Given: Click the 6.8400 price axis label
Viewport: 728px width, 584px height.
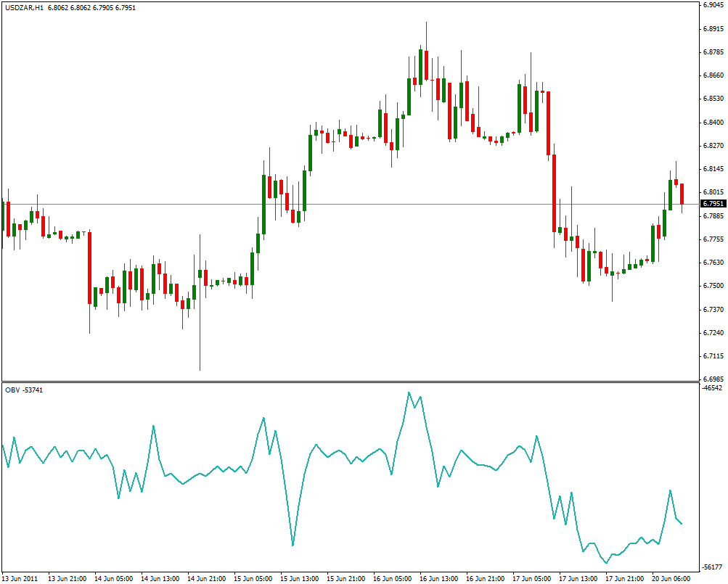Looking at the screenshot, I should click(x=713, y=122).
